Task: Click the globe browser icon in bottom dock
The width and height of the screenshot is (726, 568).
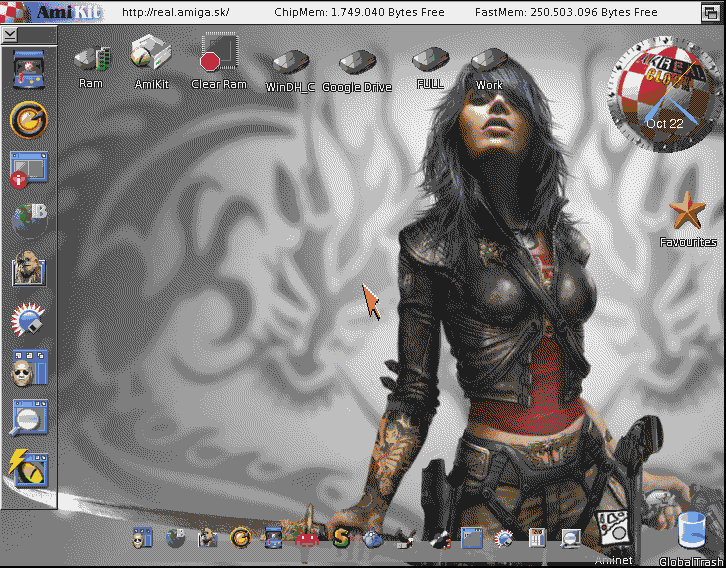Action: click(176, 538)
